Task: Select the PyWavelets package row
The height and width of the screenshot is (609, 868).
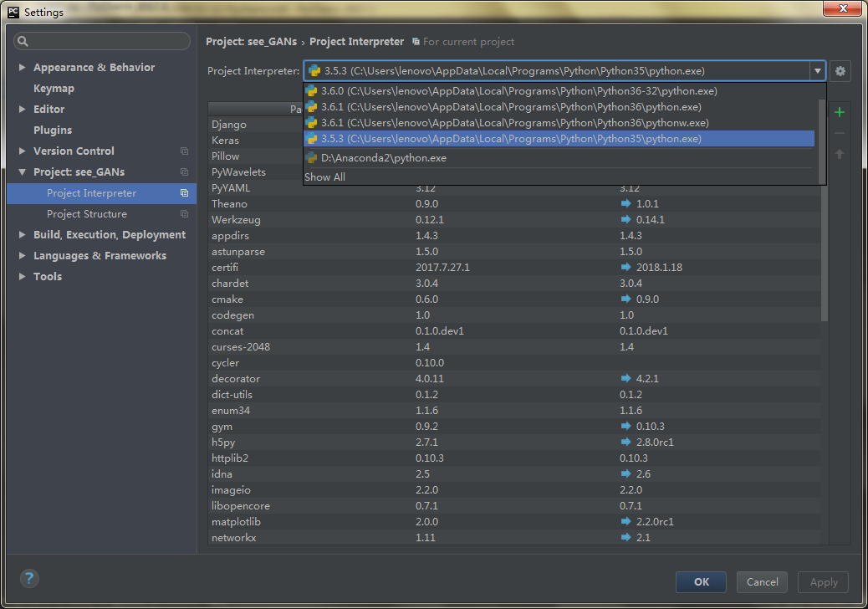Action: coord(255,172)
